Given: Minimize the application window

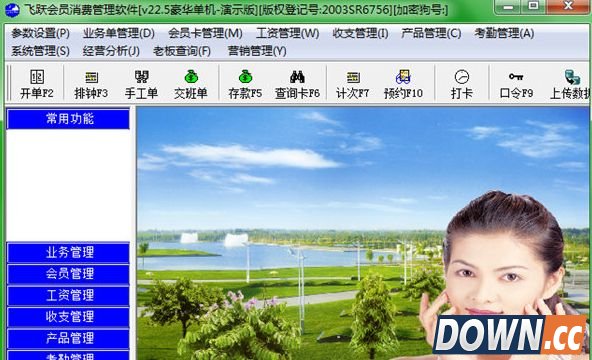Looking at the screenshot, I should pyautogui.click(x=509, y=7).
